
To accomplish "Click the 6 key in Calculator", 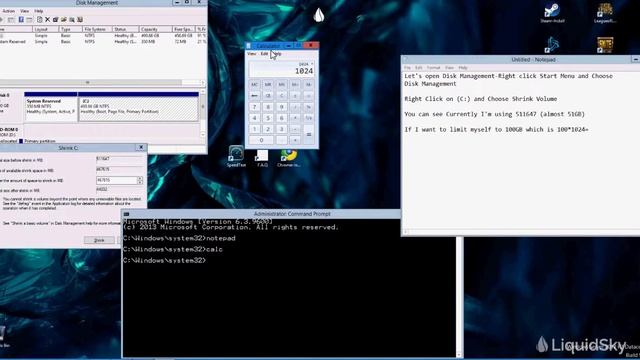I will pos(281,118).
